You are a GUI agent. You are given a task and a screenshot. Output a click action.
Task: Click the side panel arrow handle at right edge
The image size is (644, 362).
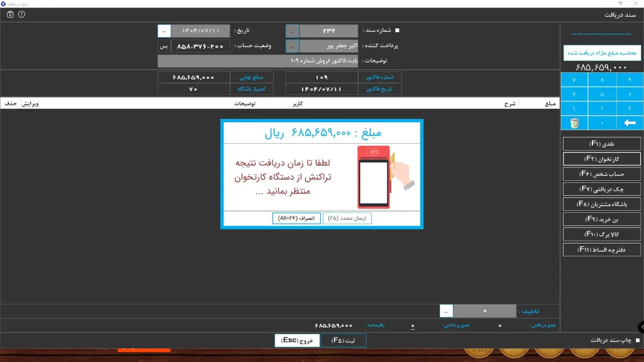641,327
